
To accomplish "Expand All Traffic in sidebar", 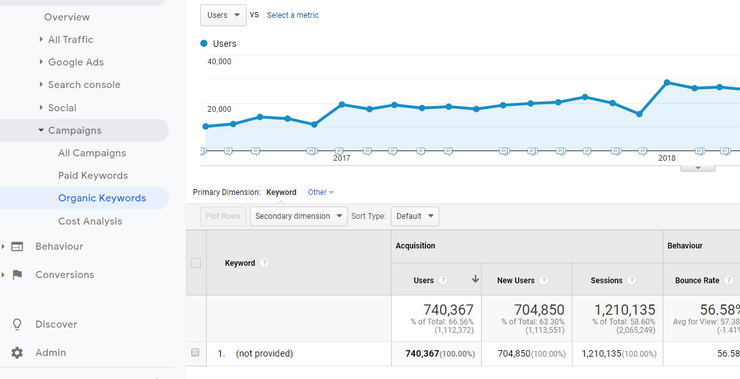I will point(41,40).
